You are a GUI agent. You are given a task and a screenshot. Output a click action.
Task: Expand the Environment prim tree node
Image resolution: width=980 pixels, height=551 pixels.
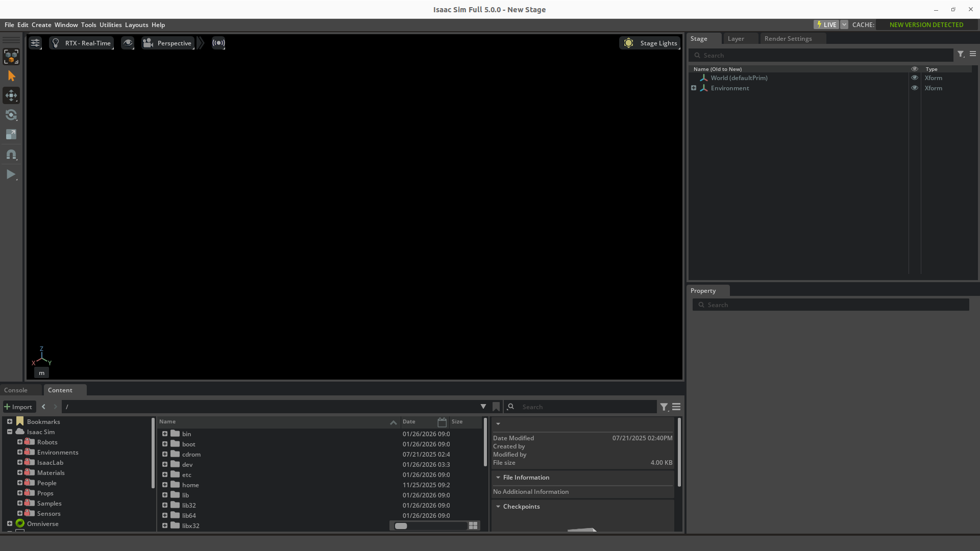click(694, 88)
